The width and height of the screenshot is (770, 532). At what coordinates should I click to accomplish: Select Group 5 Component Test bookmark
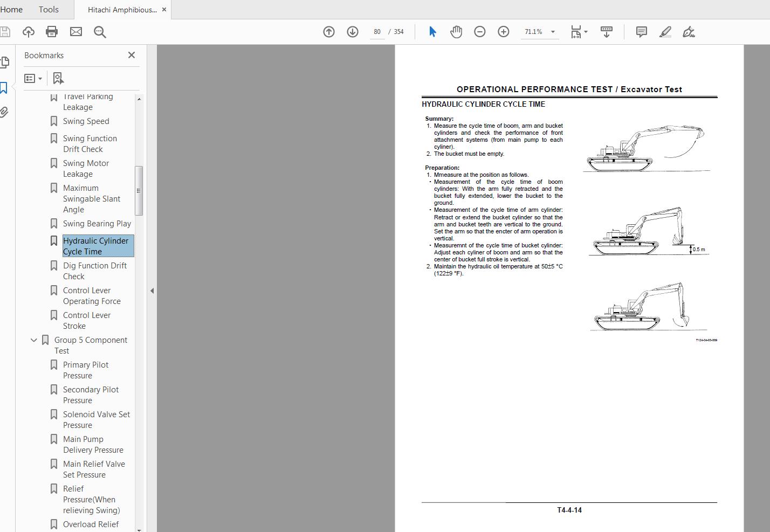tap(91, 346)
